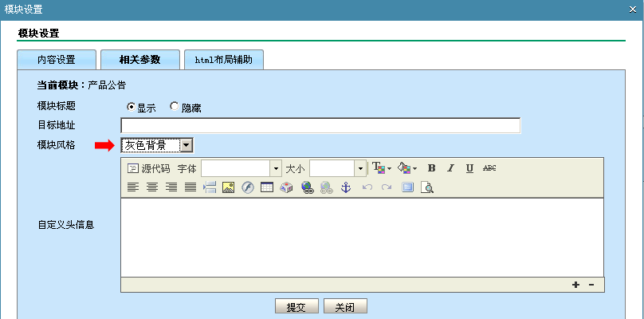The height and width of the screenshot is (319, 644).
Task: Open the text color picker icon
Action: 382,167
